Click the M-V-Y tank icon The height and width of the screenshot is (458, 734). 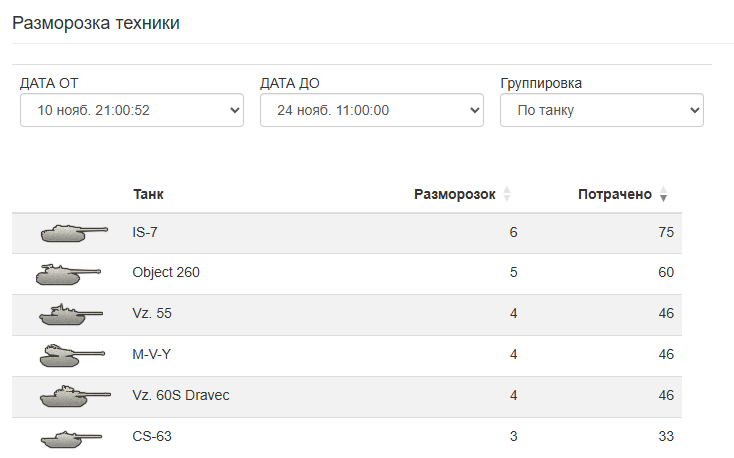click(x=70, y=355)
